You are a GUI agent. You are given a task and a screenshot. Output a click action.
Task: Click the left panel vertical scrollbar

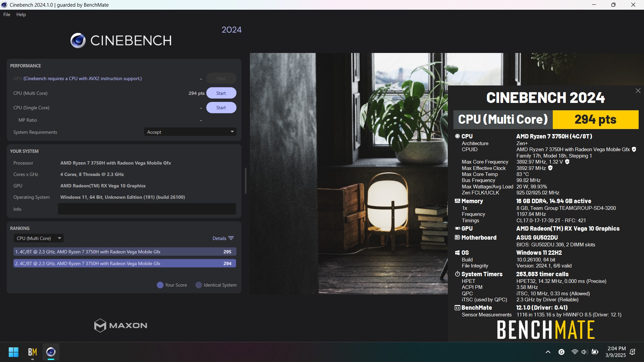[246, 181]
